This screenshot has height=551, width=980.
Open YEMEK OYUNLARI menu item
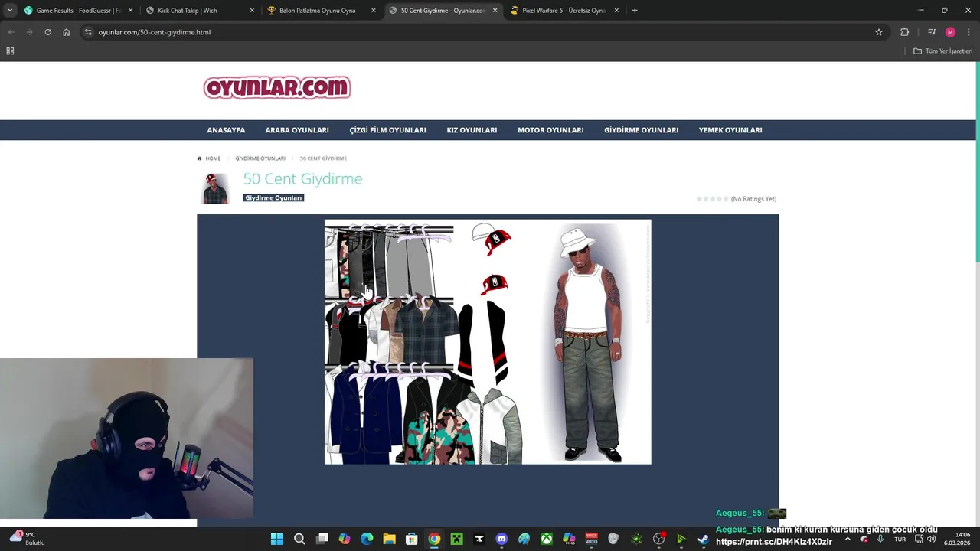click(730, 130)
